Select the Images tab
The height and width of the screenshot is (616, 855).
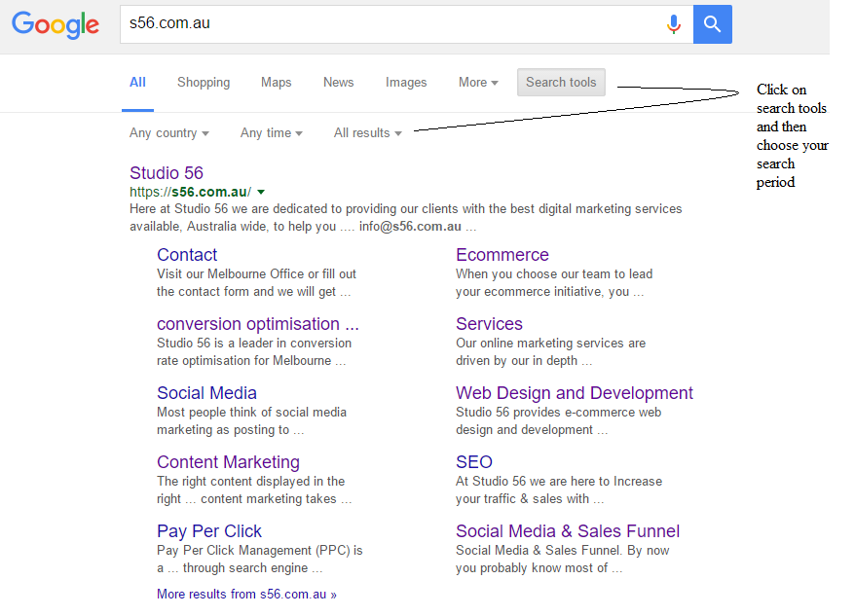pos(406,83)
